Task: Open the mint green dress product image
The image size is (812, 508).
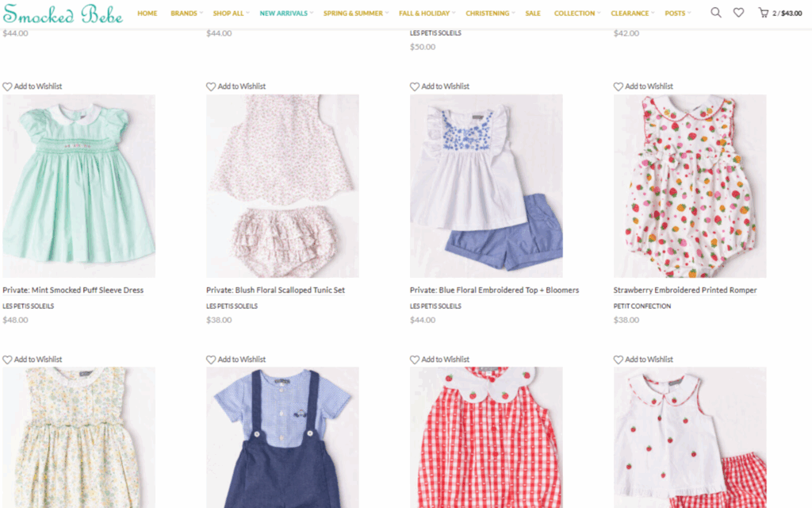Action: [79, 186]
